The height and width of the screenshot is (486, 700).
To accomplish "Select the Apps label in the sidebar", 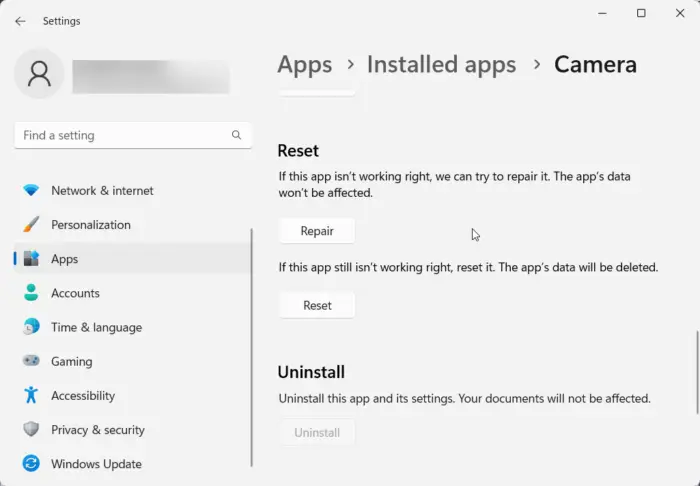I will pyautogui.click(x=64, y=259).
